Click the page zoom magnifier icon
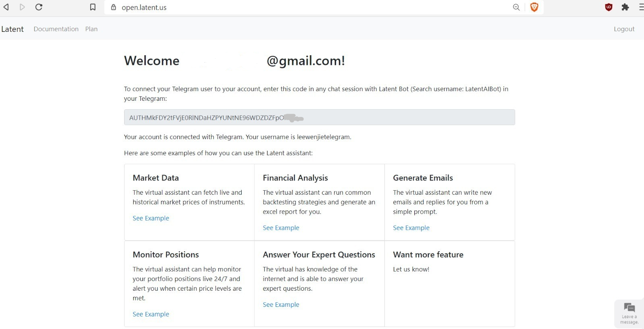 point(516,7)
